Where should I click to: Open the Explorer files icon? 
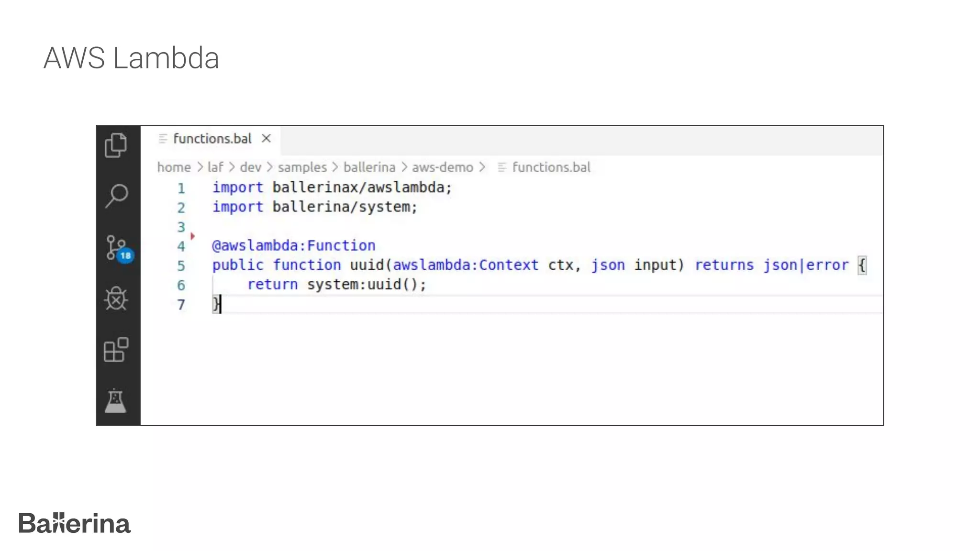[116, 145]
